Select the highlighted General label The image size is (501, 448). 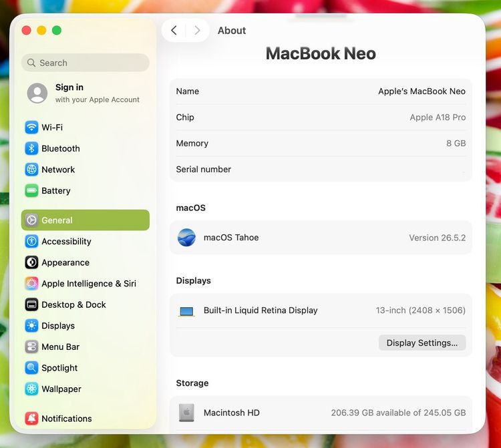coord(57,220)
